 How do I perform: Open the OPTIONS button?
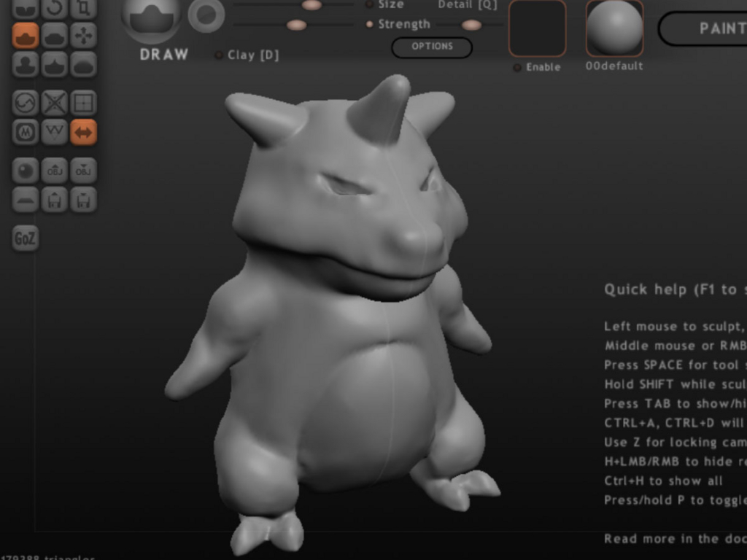432,47
